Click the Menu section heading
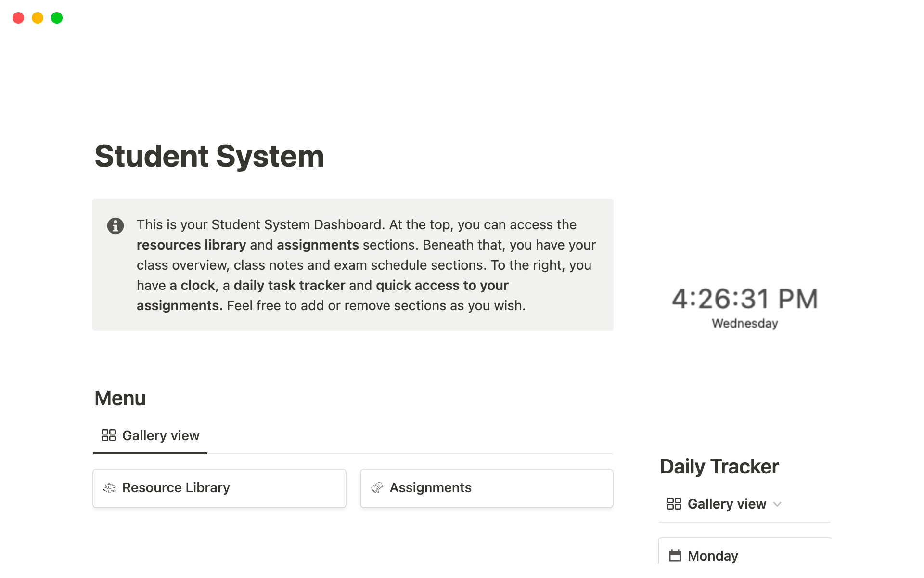Viewport: 924px width, 578px height. click(120, 398)
